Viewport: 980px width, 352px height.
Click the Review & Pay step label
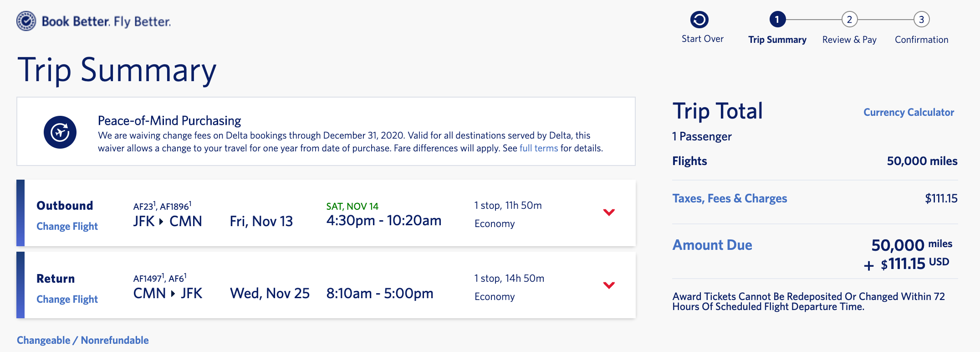coord(849,40)
